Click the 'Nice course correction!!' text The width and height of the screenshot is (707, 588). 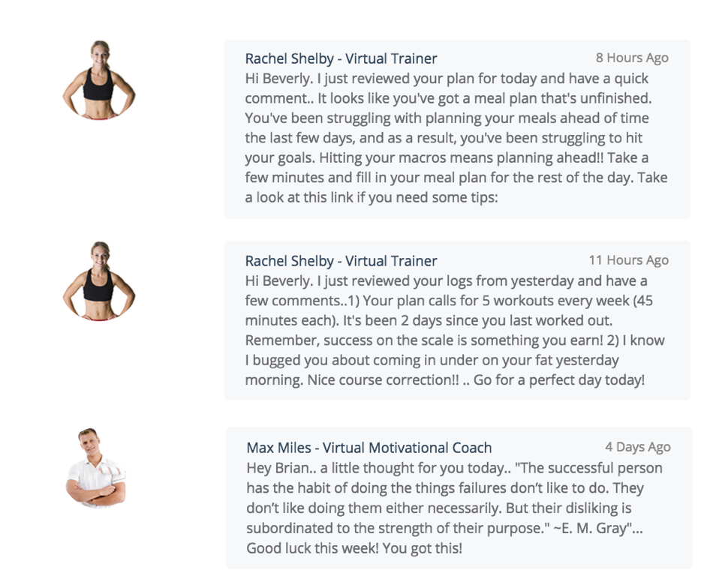[x=383, y=379]
